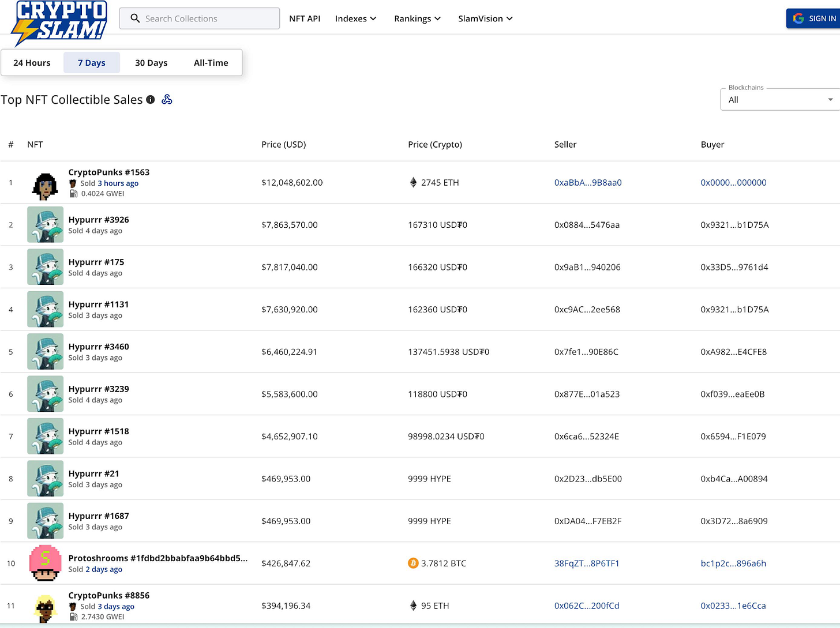The image size is (840, 628).
Task: Click the Price (USD) column header
Action: click(284, 145)
